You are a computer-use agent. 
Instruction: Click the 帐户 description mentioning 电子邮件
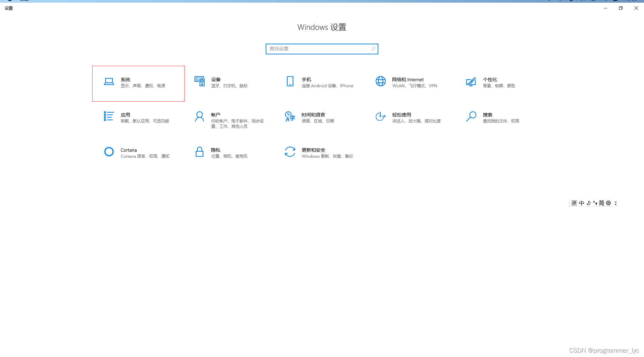coord(237,124)
